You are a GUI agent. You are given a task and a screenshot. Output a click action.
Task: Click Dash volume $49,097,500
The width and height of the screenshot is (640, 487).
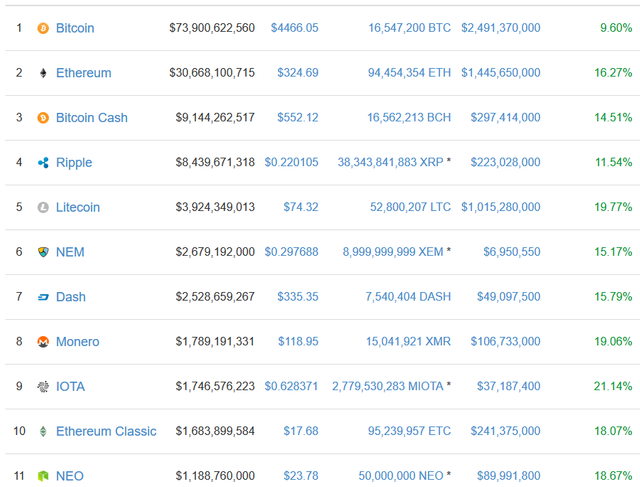pos(509,297)
